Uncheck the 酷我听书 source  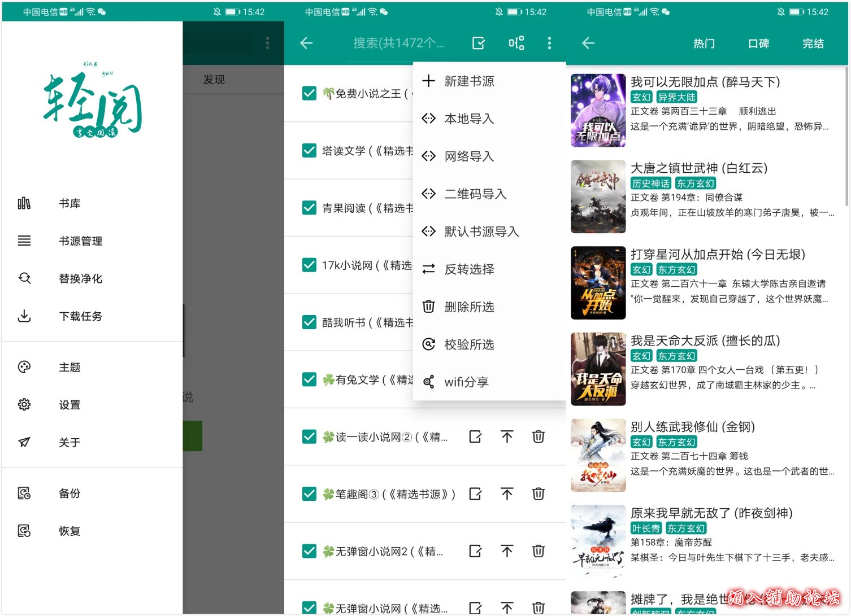[x=309, y=322]
